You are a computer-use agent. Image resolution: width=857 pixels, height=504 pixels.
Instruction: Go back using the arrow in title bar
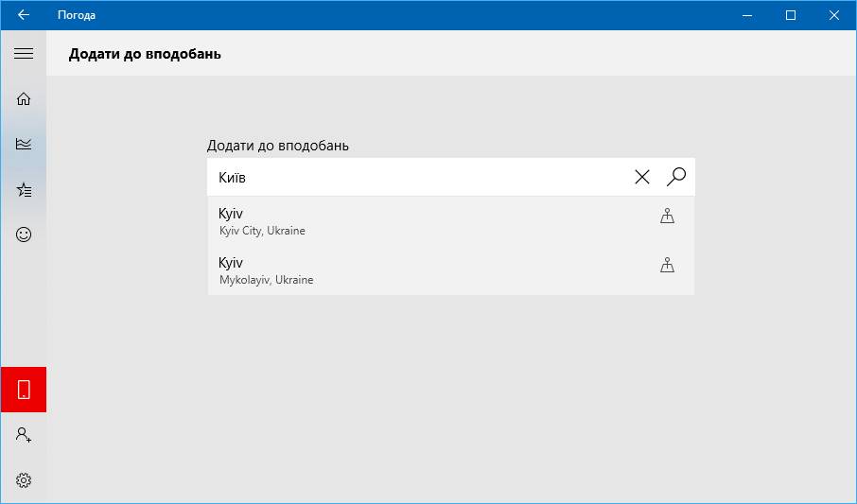tap(24, 15)
